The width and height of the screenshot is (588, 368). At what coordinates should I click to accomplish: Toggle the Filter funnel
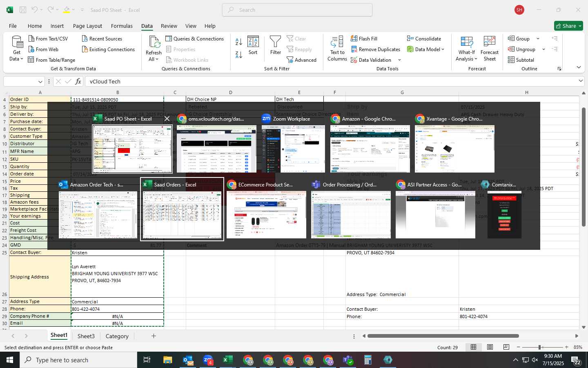276,45
